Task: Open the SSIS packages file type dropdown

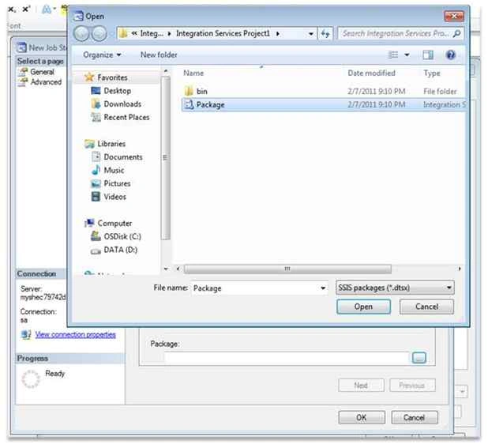Action: coord(395,288)
